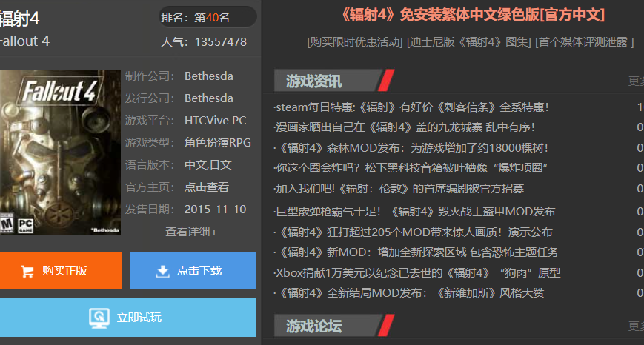Open the 《辐射4》免安装繁体中文绿色版 headline link
Screen dimensions: 644x345
473,16
